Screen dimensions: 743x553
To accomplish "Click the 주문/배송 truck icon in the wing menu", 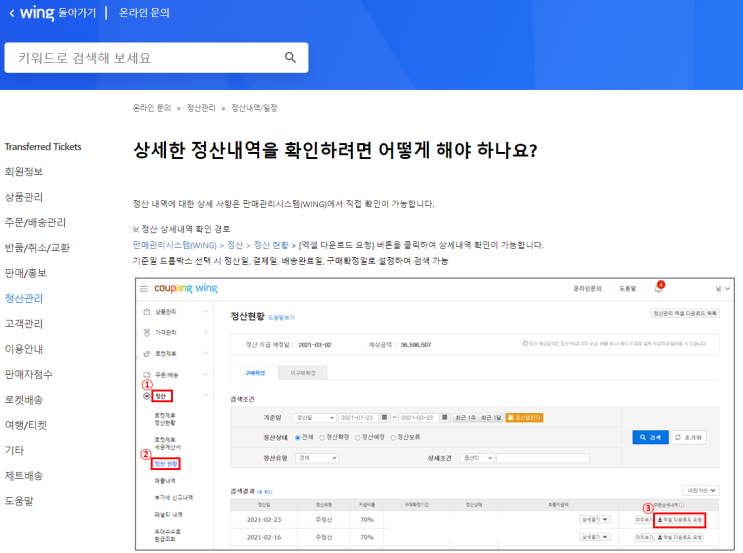I will click(x=147, y=375).
